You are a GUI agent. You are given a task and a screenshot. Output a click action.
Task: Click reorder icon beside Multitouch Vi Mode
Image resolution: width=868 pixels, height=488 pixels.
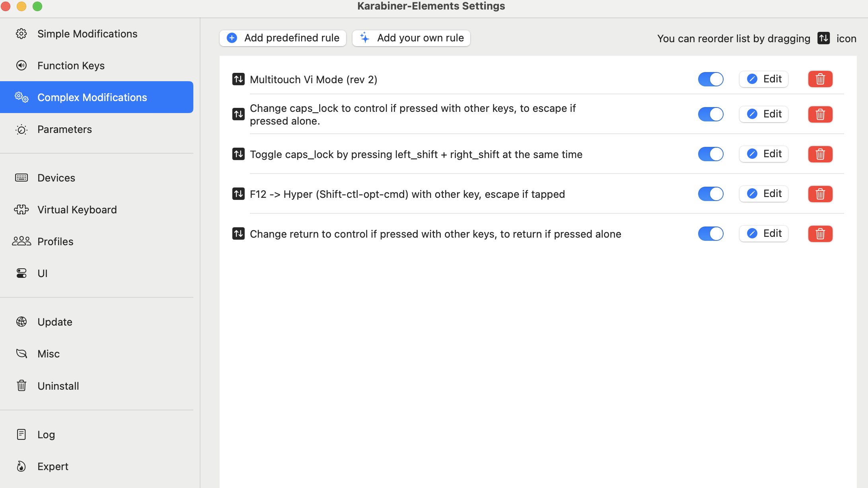238,79
